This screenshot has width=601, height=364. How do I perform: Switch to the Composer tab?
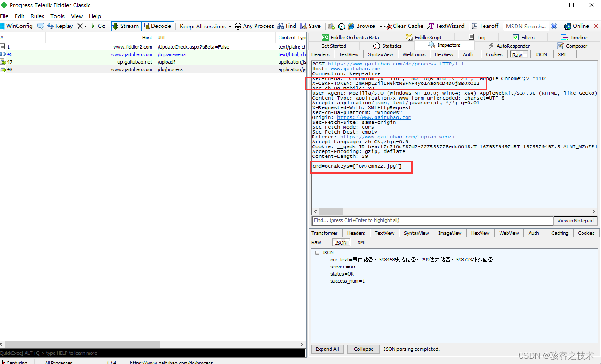[572, 46]
